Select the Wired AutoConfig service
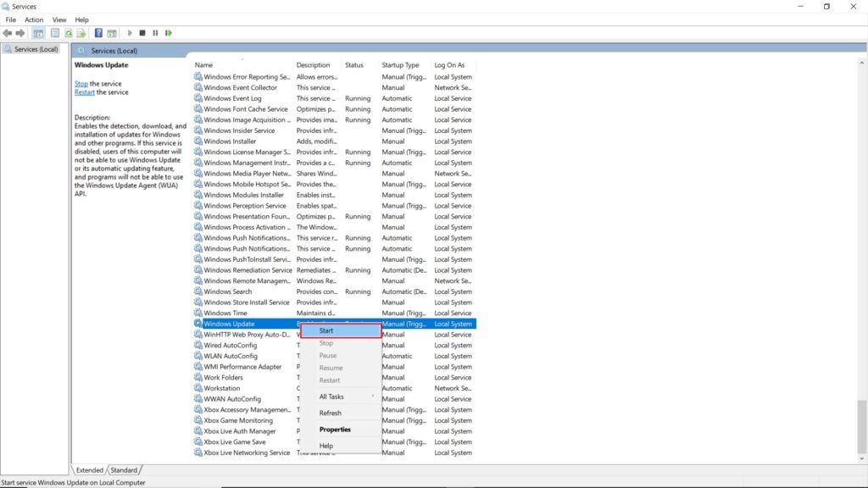The height and width of the screenshot is (488, 868). (x=334, y=346)
